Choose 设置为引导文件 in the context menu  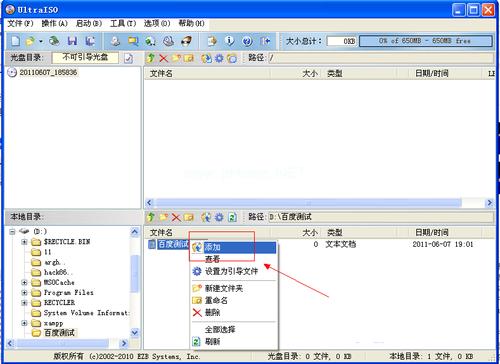234,271
